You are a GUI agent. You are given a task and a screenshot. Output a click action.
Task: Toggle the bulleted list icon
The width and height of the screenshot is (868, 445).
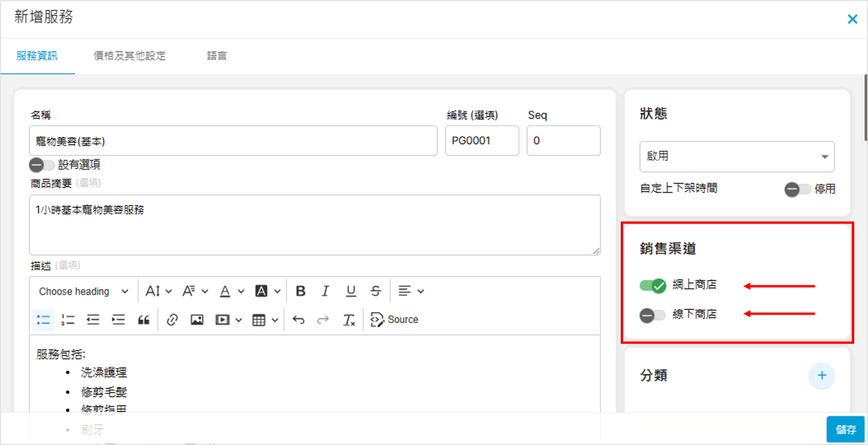(x=43, y=320)
